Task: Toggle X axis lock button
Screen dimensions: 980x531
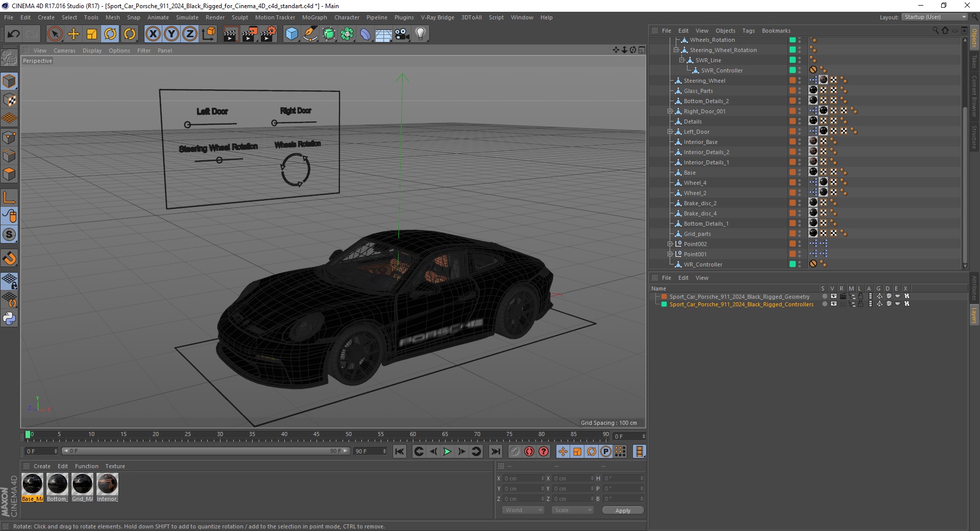Action: click(153, 34)
